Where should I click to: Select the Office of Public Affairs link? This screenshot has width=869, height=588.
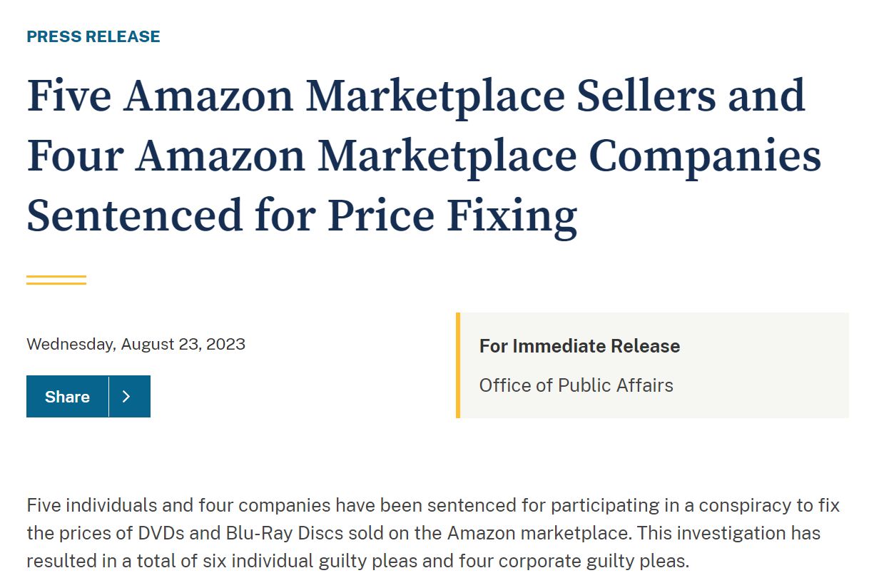click(x=576, y=385)
